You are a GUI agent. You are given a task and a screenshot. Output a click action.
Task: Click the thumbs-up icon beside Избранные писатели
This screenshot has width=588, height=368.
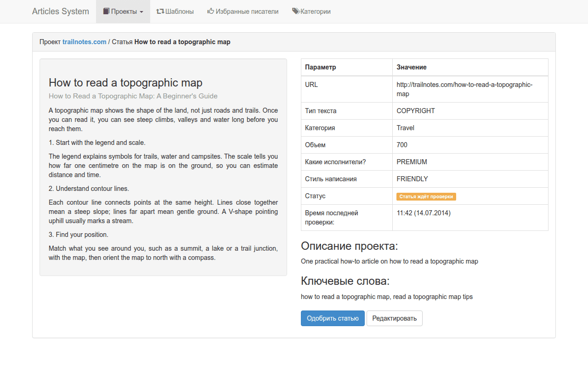click(x=211, y=11)
